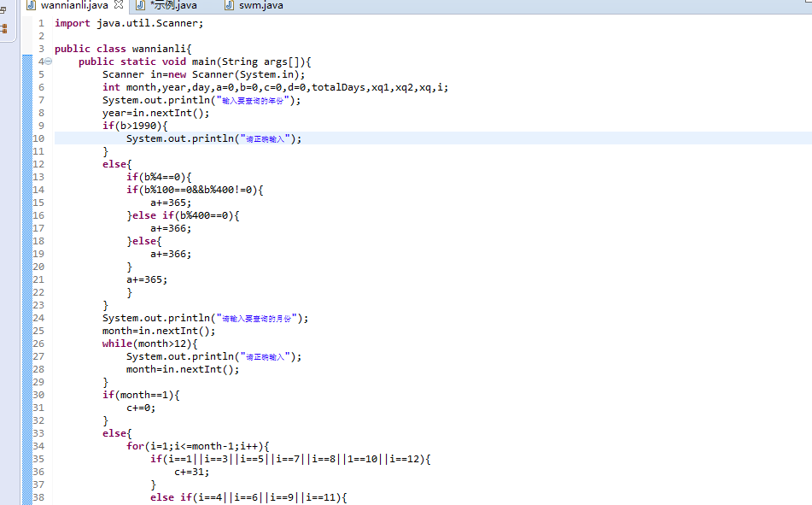The image size is (812, 505).
Task: Click the println statement on line 27
Action: coord(213,356)
